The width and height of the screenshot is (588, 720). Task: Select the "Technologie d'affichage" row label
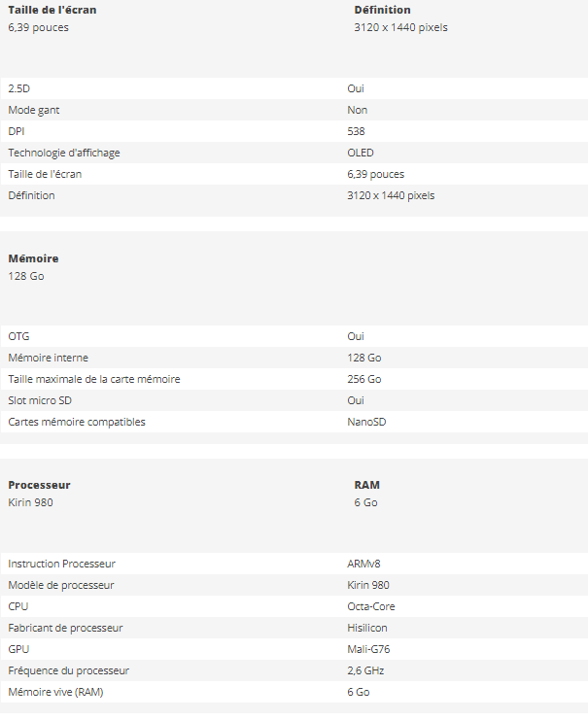pos(64,153)
